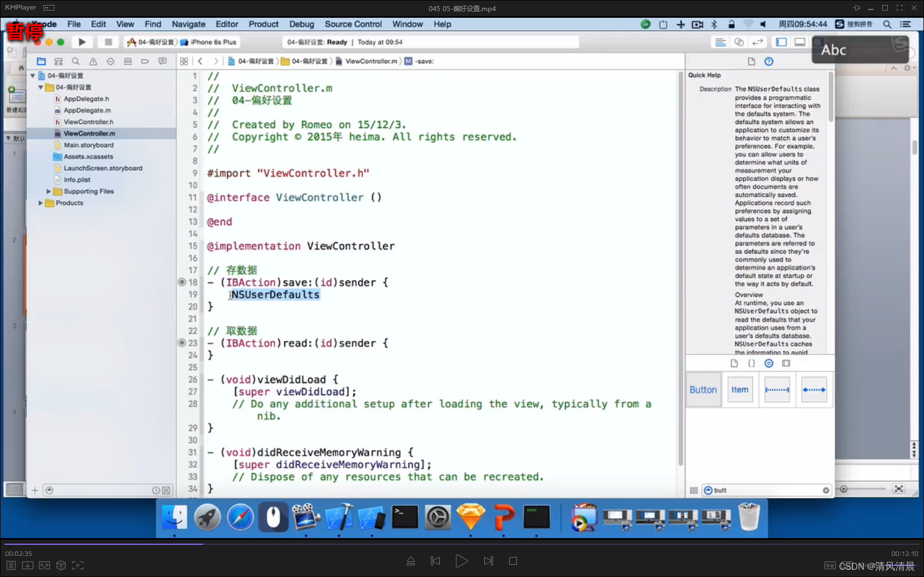
Task: Select ViewController.h in navigator
Action: (x=88, y=122)
